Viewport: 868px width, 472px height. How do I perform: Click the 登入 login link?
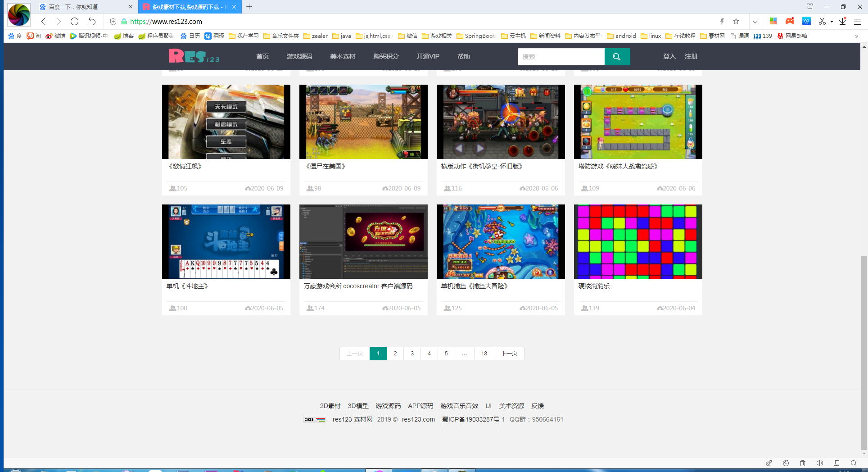point(669,56)
